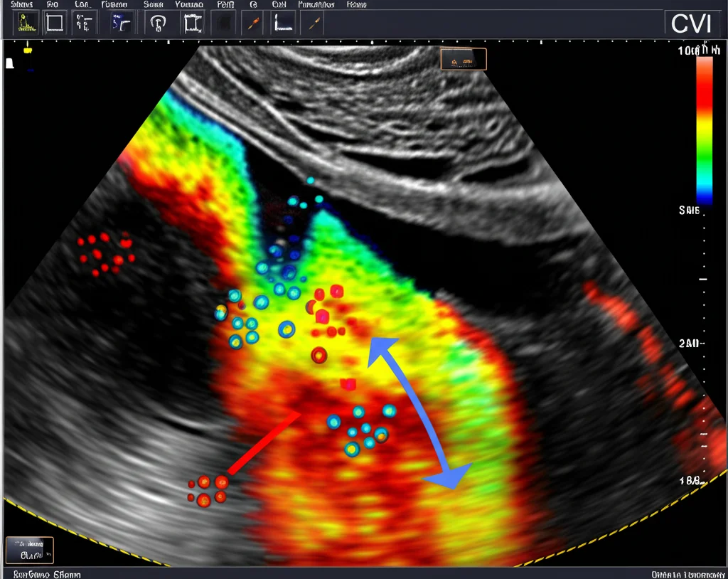Toggle the dark filter swatch in the toolbar
The height and width of the screenshot is (579, 728).
pos(223,23)
